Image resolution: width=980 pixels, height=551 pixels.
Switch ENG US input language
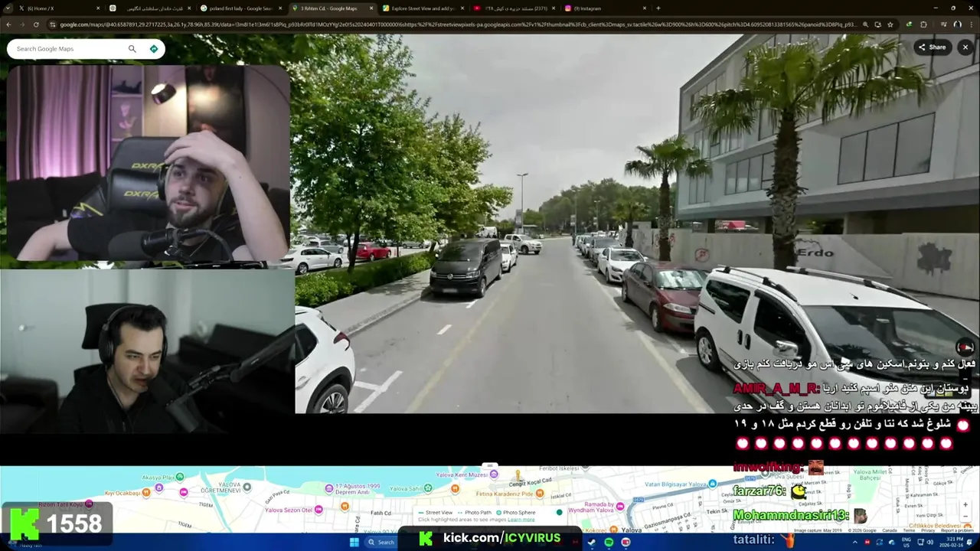tap(906, 542)
